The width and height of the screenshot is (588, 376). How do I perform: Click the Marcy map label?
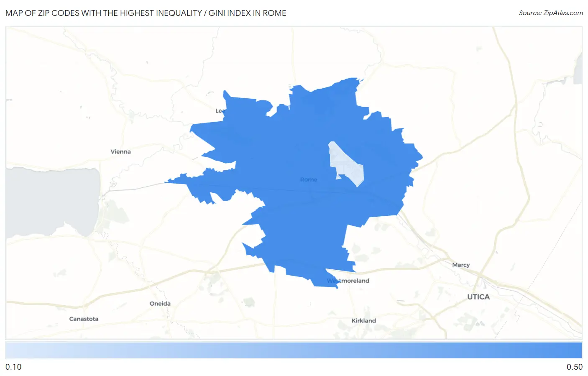point(461,265)
